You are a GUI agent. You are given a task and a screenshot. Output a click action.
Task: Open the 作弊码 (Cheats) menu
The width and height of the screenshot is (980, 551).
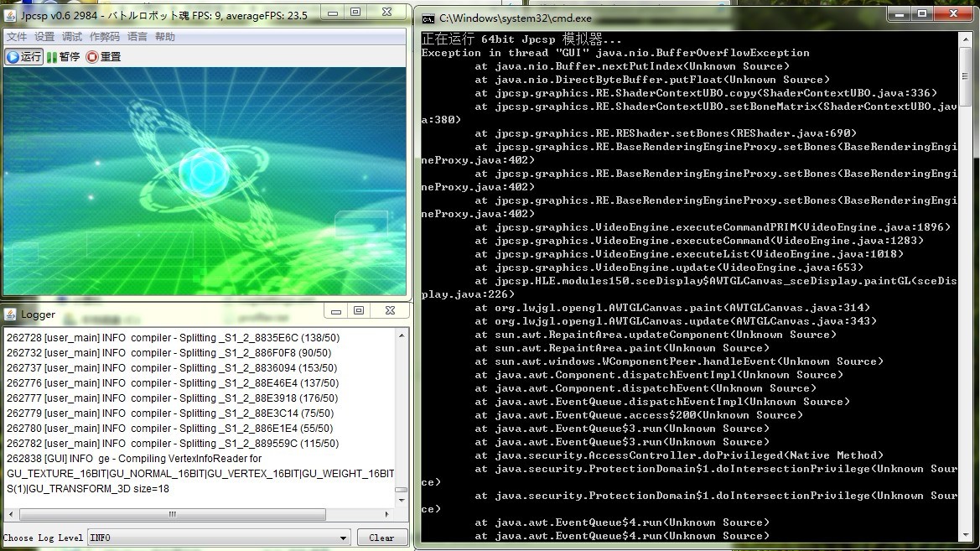[x=104, y=37]
